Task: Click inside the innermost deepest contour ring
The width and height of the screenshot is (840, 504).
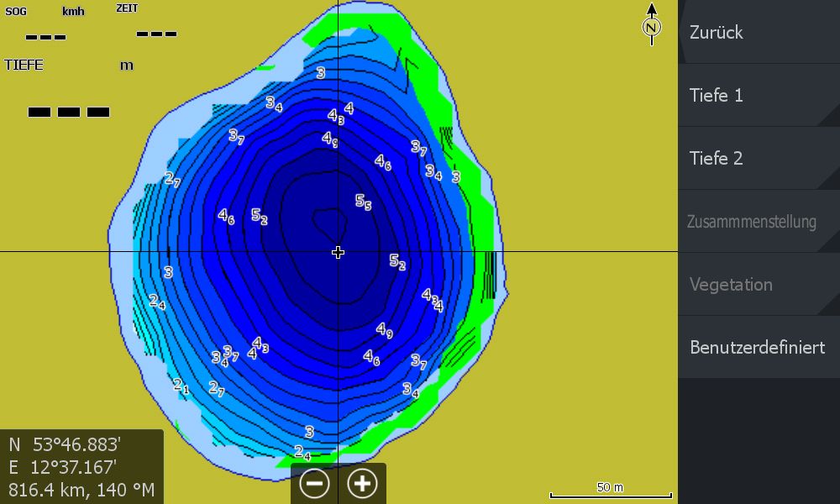Action: click(328, 223)
